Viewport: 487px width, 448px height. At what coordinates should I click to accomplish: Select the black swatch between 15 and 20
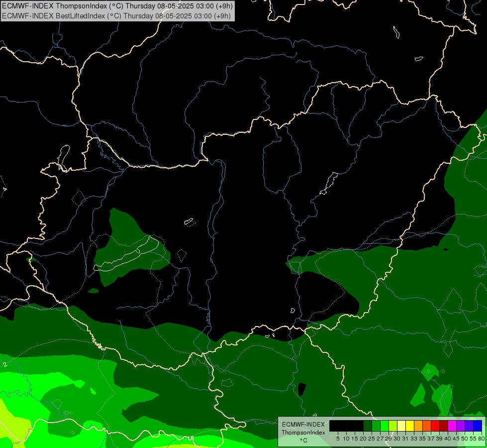coord(359,426)
